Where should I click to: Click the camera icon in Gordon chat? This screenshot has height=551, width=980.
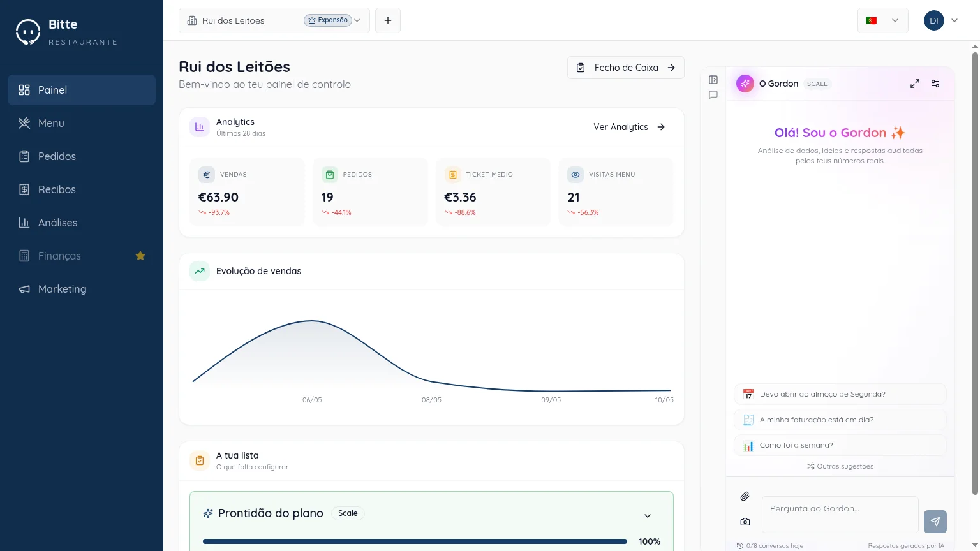click(x=745, y=522)
